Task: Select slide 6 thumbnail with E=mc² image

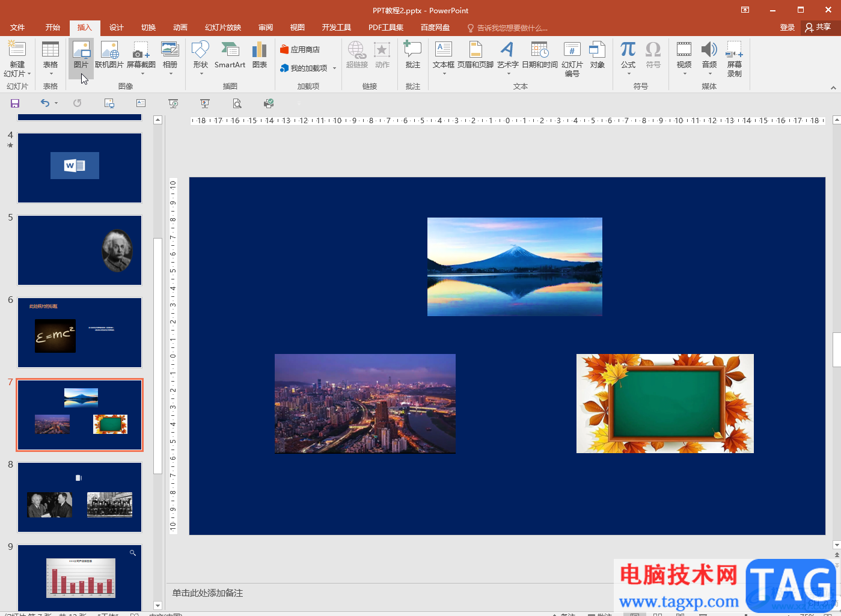Action: (x=79, y=332)
